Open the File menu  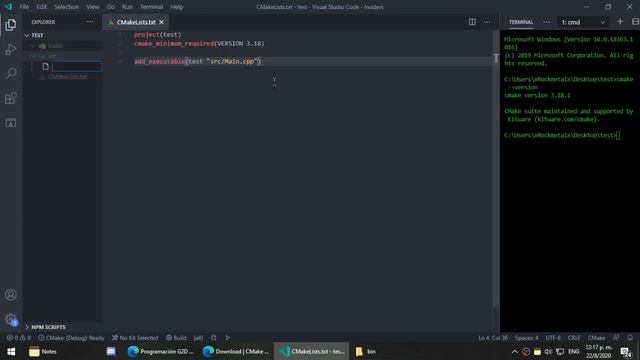click(x=24, y=7)
